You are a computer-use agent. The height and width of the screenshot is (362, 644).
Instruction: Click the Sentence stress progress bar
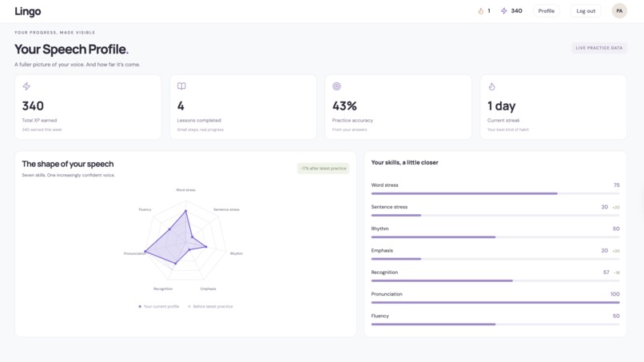495,215
